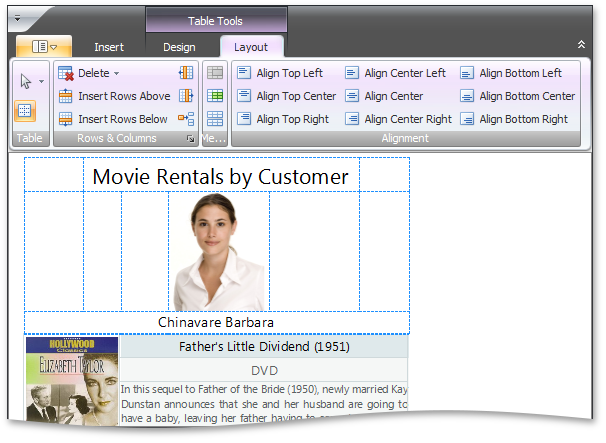Click the Select arrow tool in Table group
Image resolution: width=606 pixels, height=443 pixels.
pos(25,82)
